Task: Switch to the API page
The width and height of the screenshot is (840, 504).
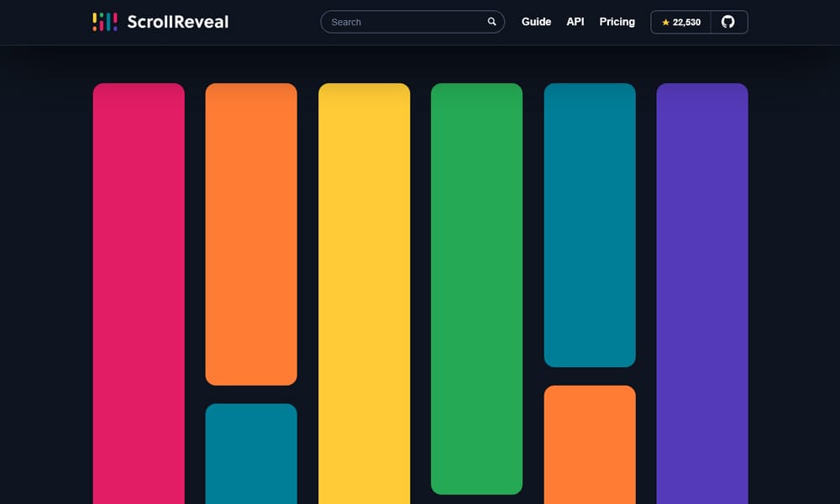Action: click(575, 22)
